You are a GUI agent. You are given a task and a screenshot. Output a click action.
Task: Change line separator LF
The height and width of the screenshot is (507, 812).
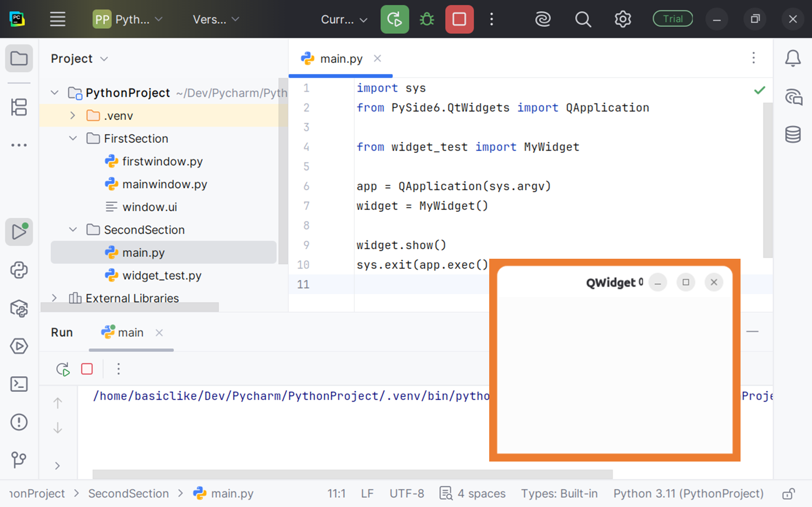click(367, 494)
